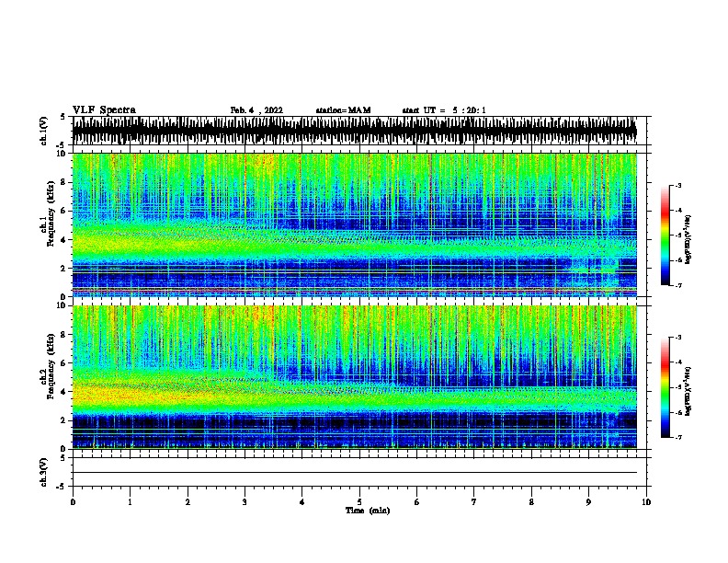728x563 pixels.
Task: Click the ch.2 frequency axis "4" tick label
Action: tap(63, 392)
